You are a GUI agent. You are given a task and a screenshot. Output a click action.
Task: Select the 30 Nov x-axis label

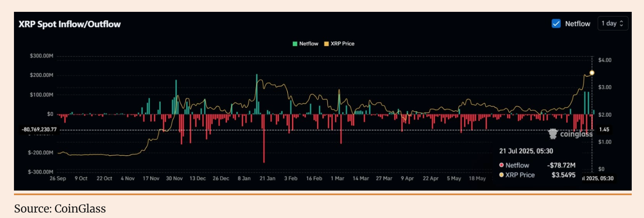174,179
